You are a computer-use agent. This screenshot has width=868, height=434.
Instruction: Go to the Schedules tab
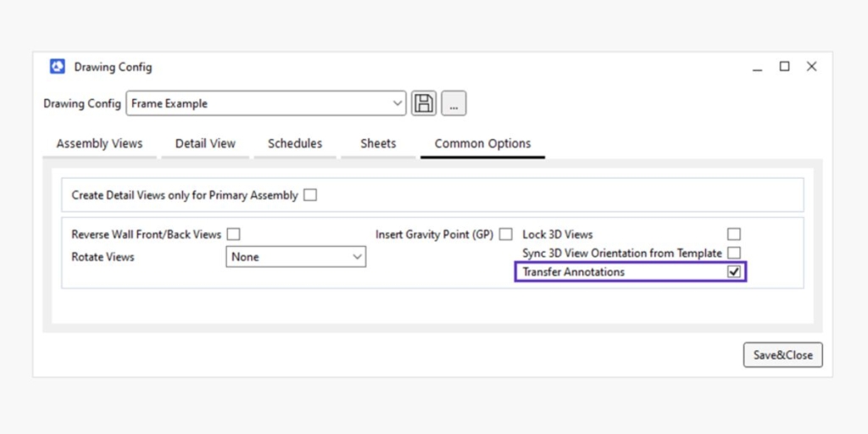click(295, 144)
